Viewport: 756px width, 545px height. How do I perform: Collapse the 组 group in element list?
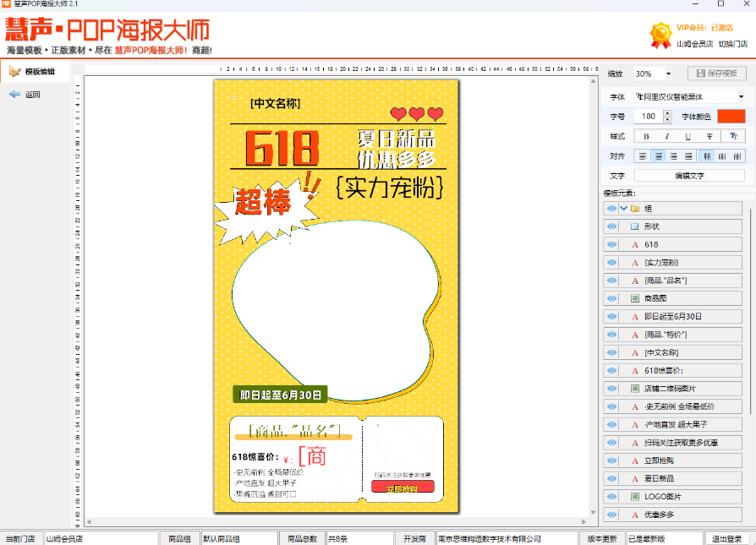coord(623,208)
